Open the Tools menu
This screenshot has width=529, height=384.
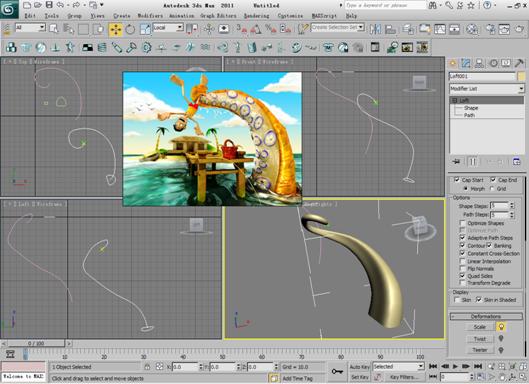coord(52,16)
